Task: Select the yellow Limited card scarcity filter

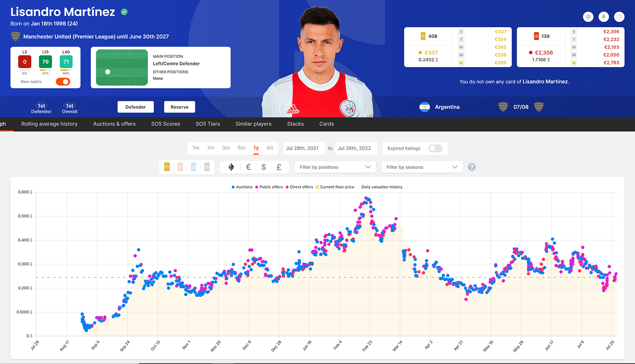Action: coord(167,167)
